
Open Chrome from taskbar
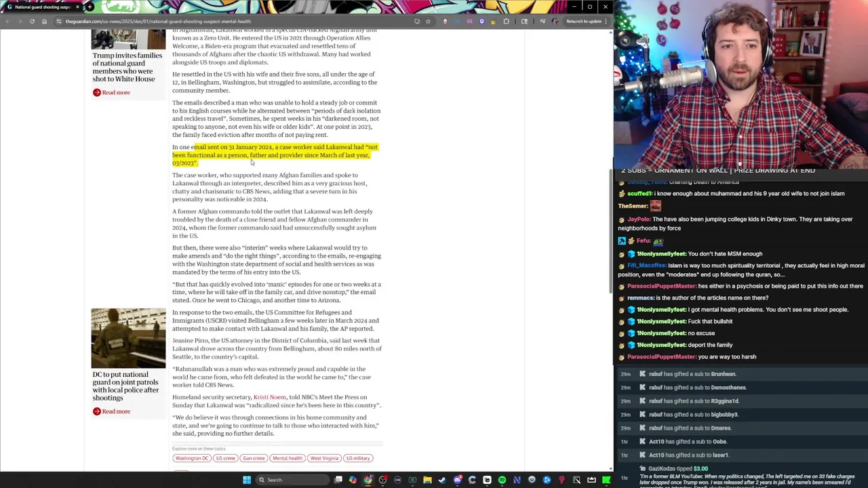pos(368,480)
